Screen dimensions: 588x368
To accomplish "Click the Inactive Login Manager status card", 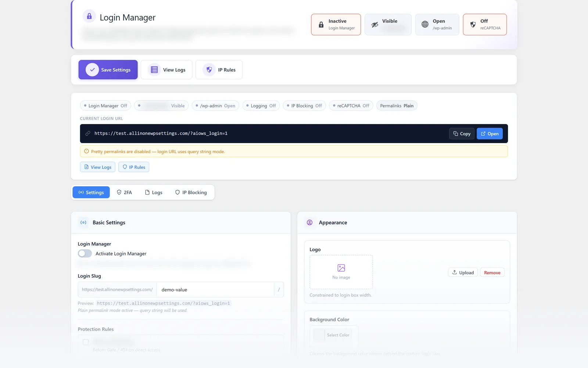I will (336, 25).
